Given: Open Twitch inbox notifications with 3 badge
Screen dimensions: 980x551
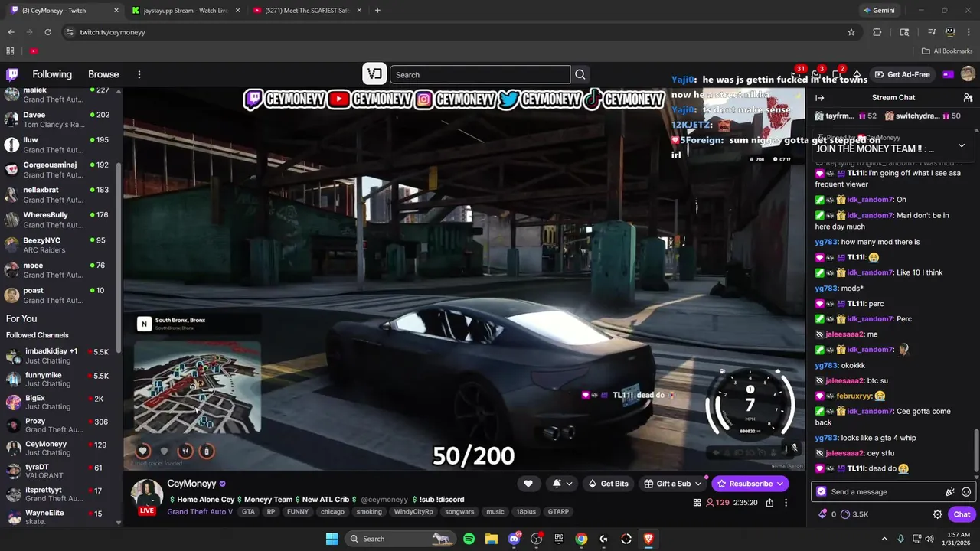Looking at the screenshot, I should pyautogui.click(x=816, y=74).
